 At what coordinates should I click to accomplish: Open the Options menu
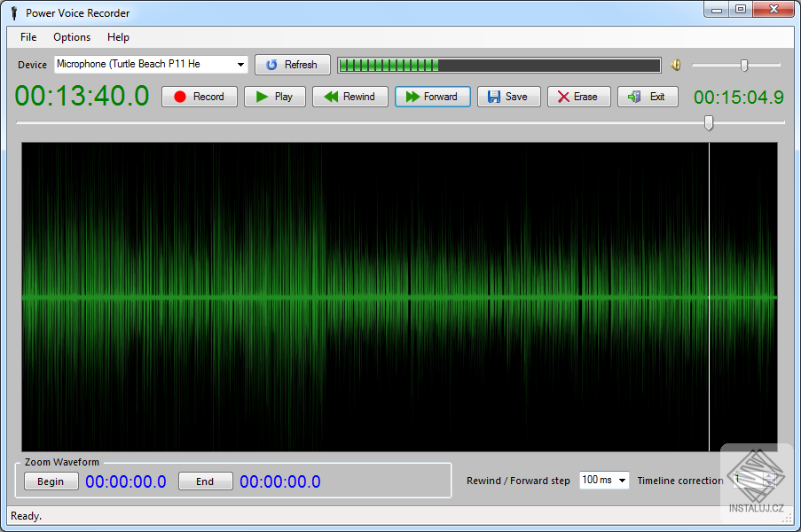(x=72, y=37)
